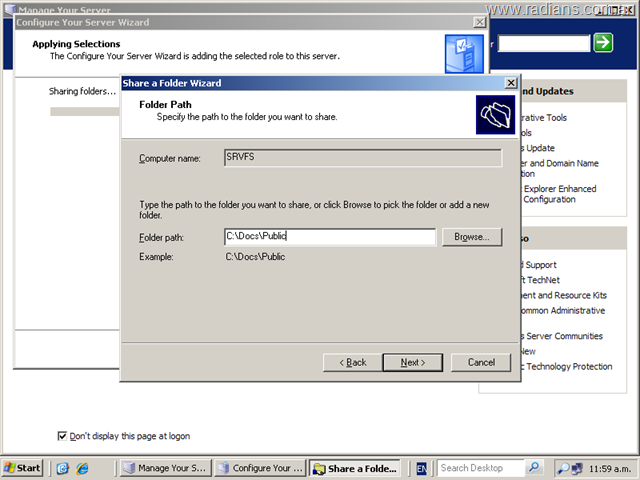Cancel the Share a Folder Wizard
Screen dimensions: 640x480
tap(481, 362)
